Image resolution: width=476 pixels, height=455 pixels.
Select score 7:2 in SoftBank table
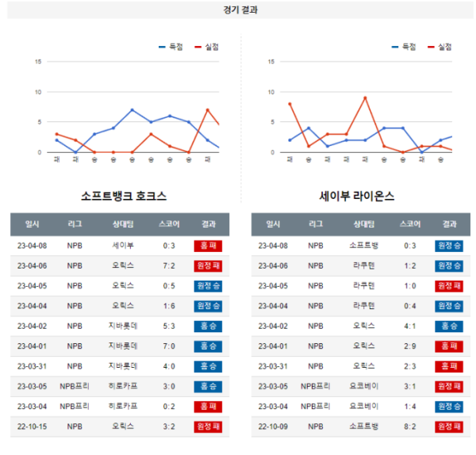click(x=169, y=266)
